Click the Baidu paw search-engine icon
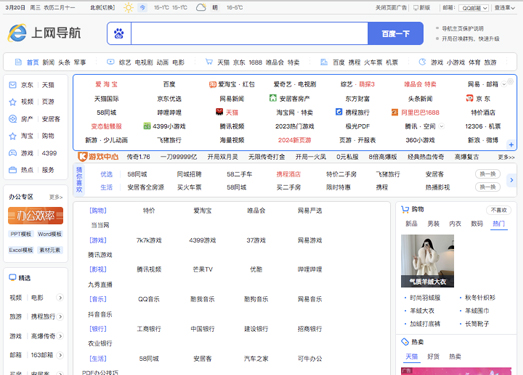523x375 pixels. [119, 33]
